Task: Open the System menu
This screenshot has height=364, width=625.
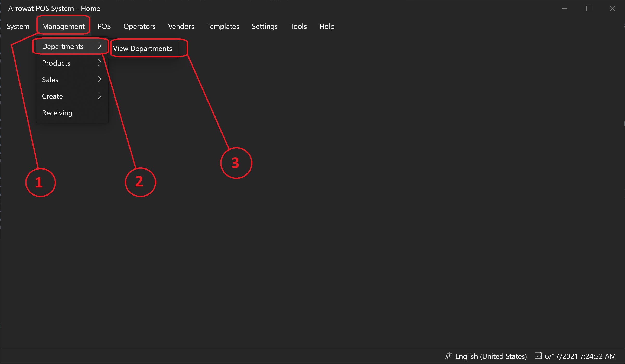Action: click(18, 27)
